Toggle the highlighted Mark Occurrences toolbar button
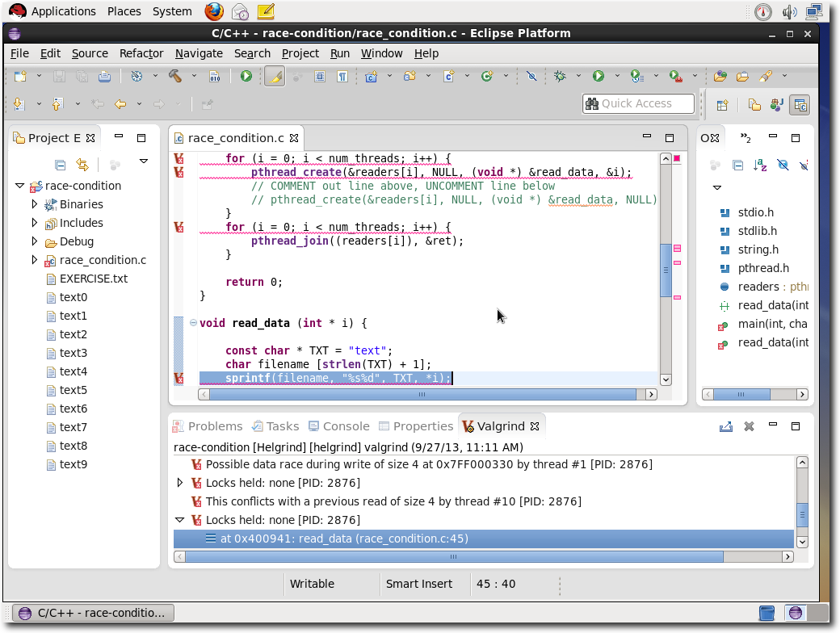The width and height of the screenshot is (840, 633). [x=275, y=76]
